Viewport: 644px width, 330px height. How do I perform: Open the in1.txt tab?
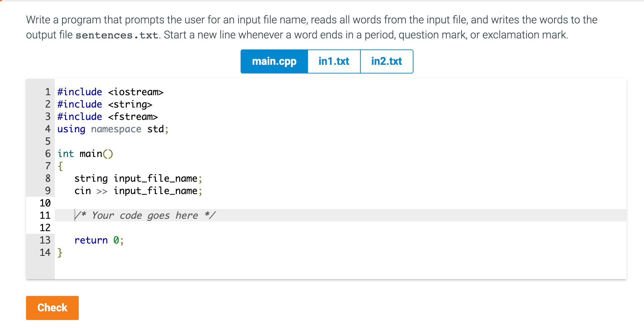click(333, 61)
